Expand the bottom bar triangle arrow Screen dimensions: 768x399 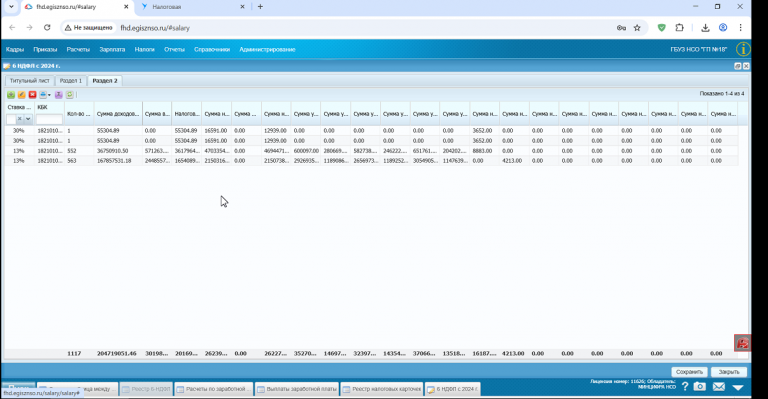point(738,387)
